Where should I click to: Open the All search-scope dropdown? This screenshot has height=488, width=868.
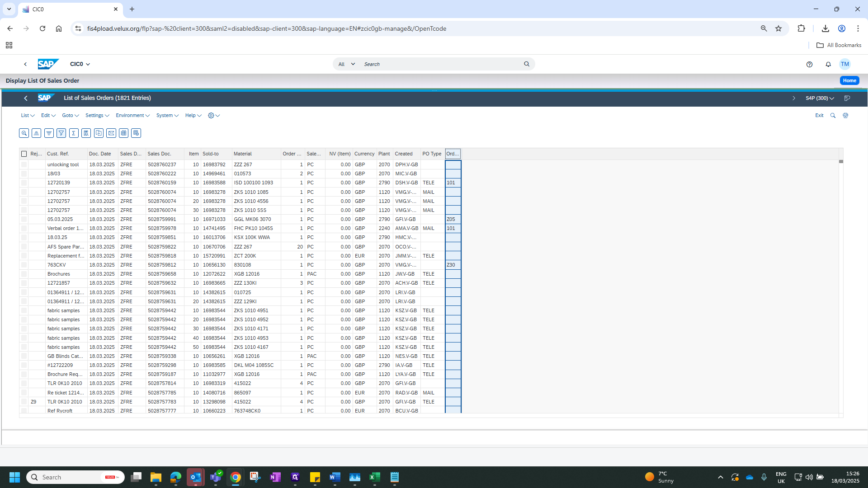[347, 64]
